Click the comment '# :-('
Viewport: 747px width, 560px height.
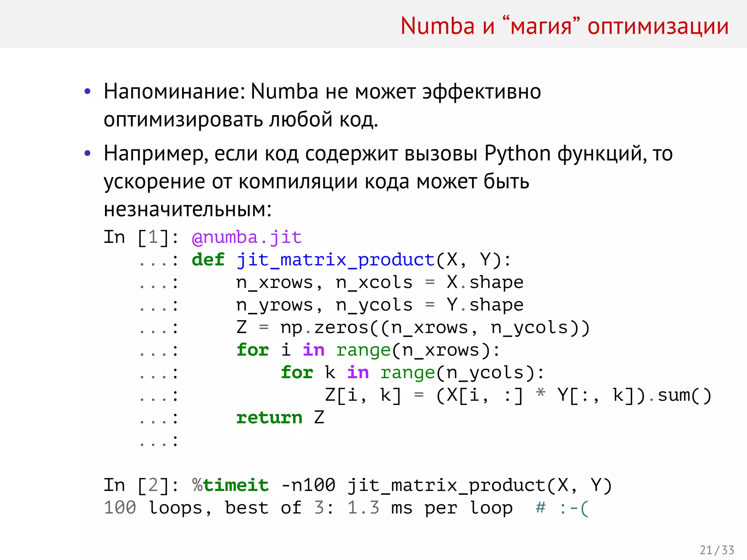point(562,508)
